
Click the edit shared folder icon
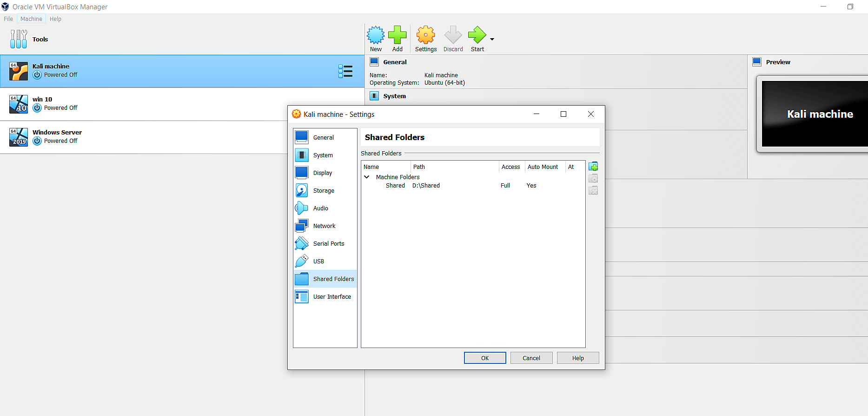(x=593, y=179)
